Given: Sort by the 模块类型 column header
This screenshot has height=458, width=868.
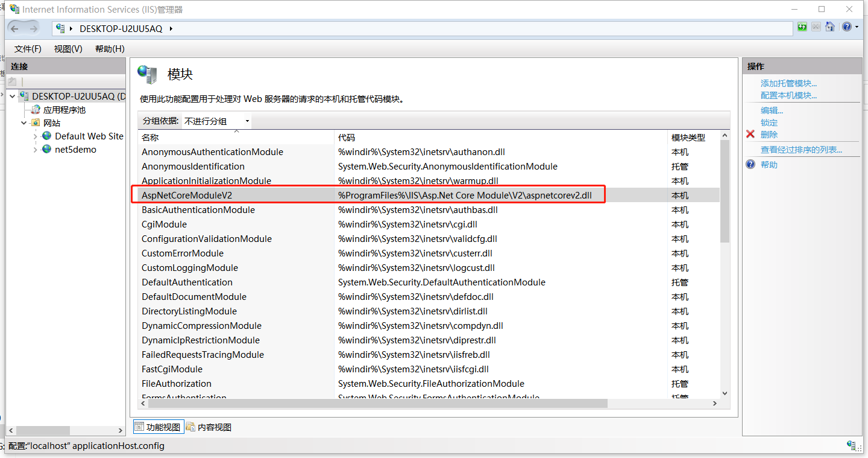Looking at the screenshot, I should 694,138.
